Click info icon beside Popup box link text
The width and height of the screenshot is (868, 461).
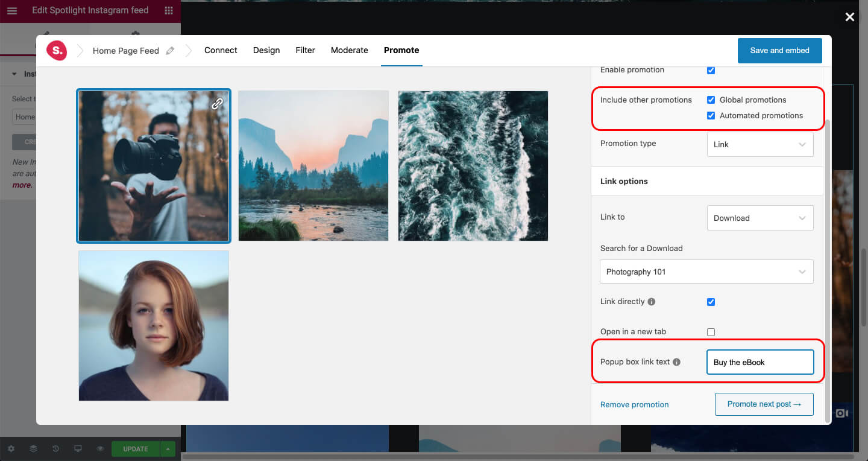point(676,362)
